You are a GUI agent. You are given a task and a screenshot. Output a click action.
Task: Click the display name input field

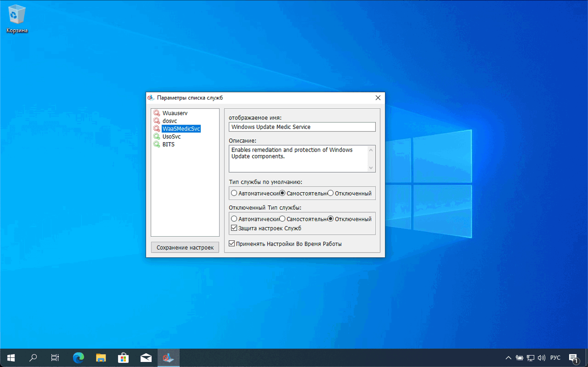pos(302,127)
